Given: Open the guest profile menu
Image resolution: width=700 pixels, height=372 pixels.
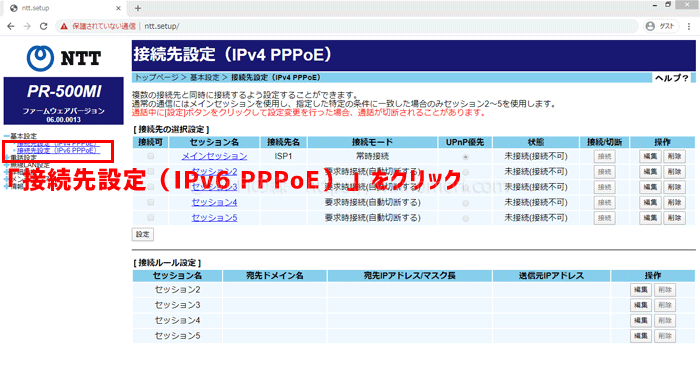Looking at the screenshot, I should 660,26.
